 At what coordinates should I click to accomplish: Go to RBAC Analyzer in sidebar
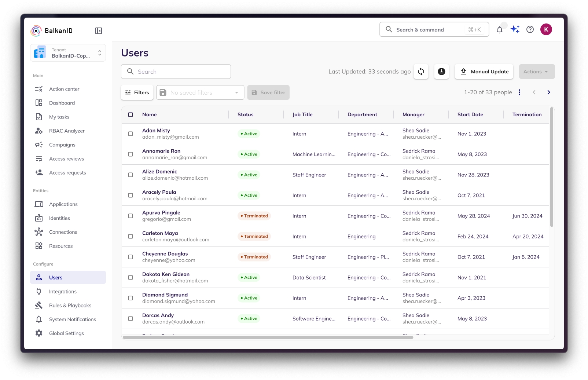67,131
